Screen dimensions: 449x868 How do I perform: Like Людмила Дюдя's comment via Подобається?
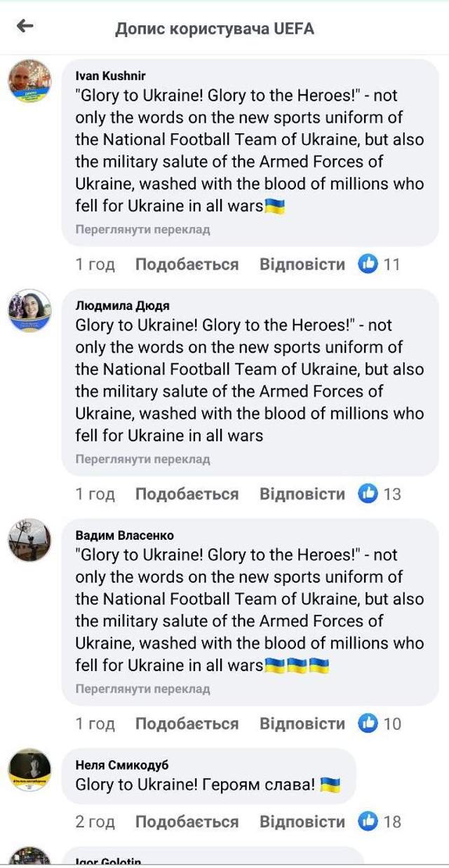tap(187, 494)
